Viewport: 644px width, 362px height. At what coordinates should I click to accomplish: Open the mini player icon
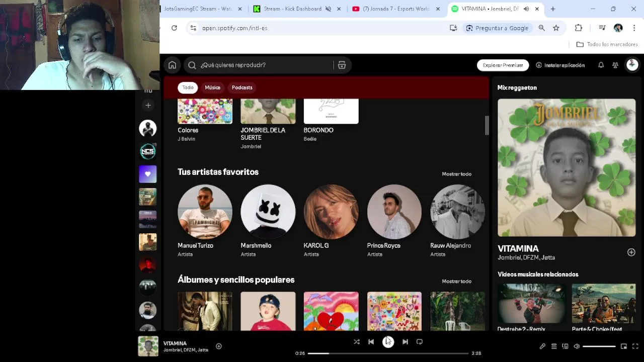coord(624,346)
